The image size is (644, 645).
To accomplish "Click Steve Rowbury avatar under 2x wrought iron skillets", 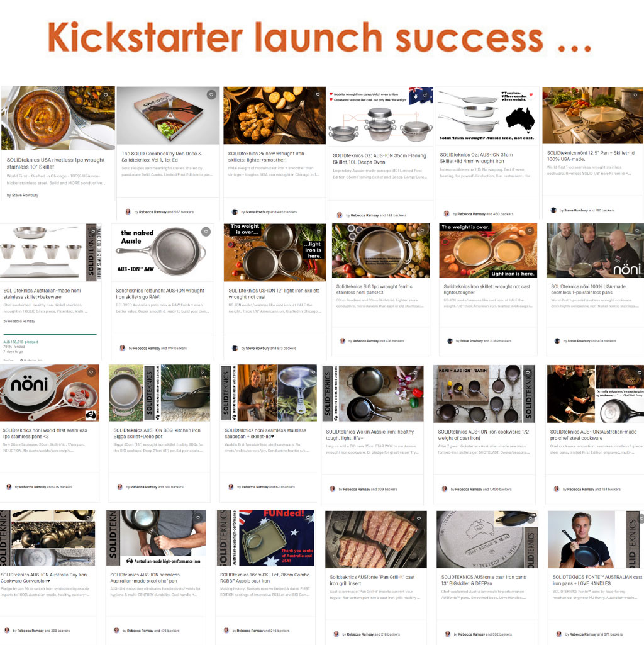I will [x=235, y=212].
